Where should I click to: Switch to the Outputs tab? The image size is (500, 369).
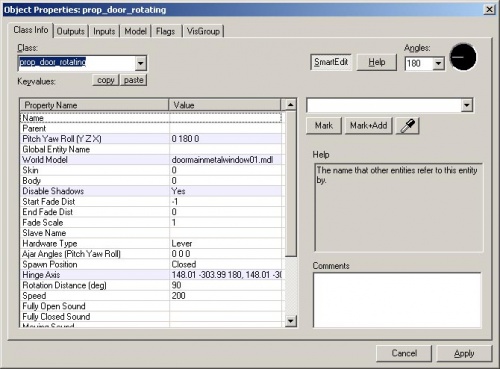coord(71,31)
